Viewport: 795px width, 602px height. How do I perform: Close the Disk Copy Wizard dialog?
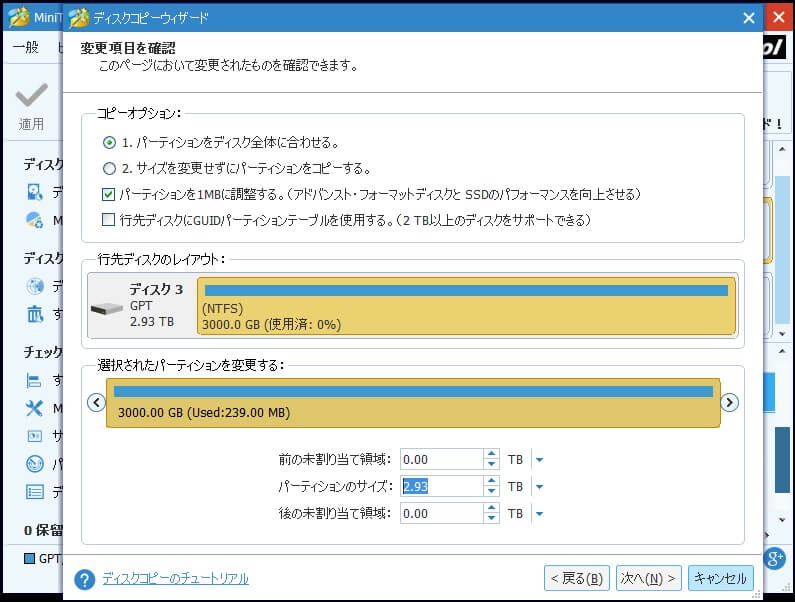point(749,18)
